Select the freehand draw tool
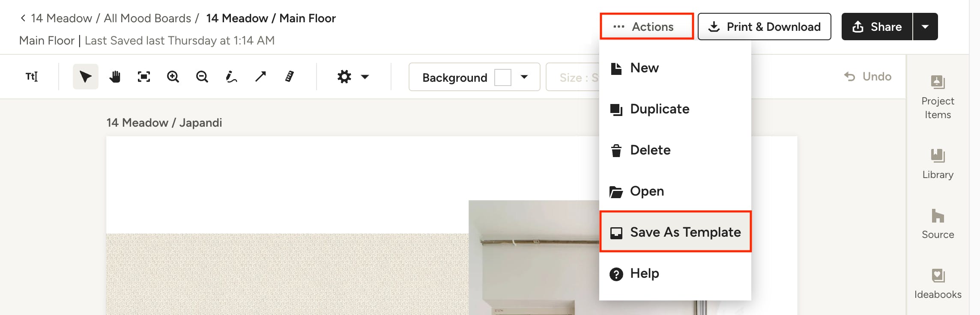Viewport: 980px width, 315px height. pos(231,77)
